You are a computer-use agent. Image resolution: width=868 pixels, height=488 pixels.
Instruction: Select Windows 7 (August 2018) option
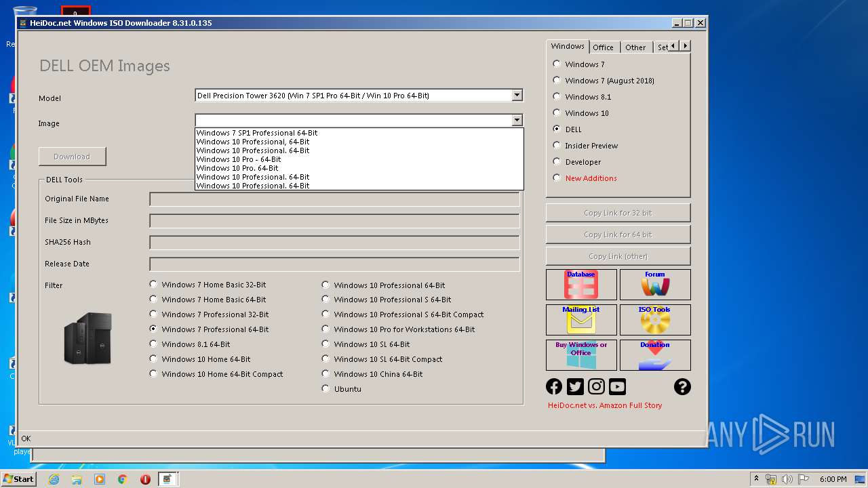tap(557, 80)
